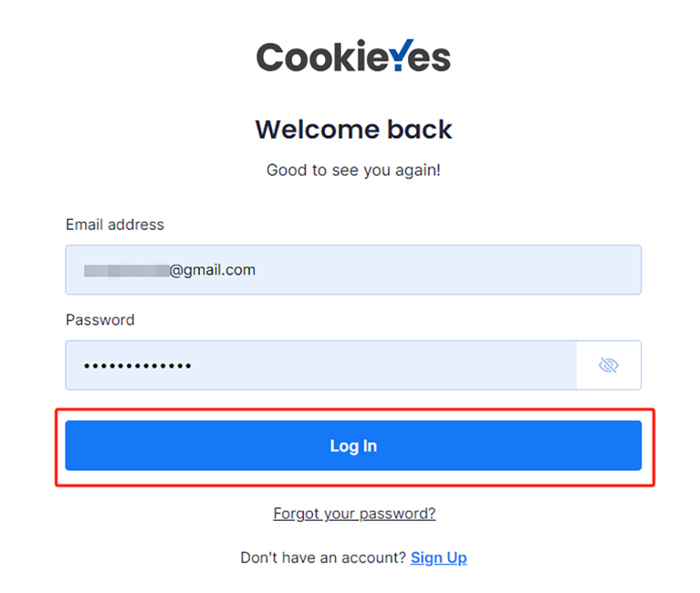The height and width of the screenshot is (593, 700).
Task: Click the masked password dots
Action: [137, 366]
